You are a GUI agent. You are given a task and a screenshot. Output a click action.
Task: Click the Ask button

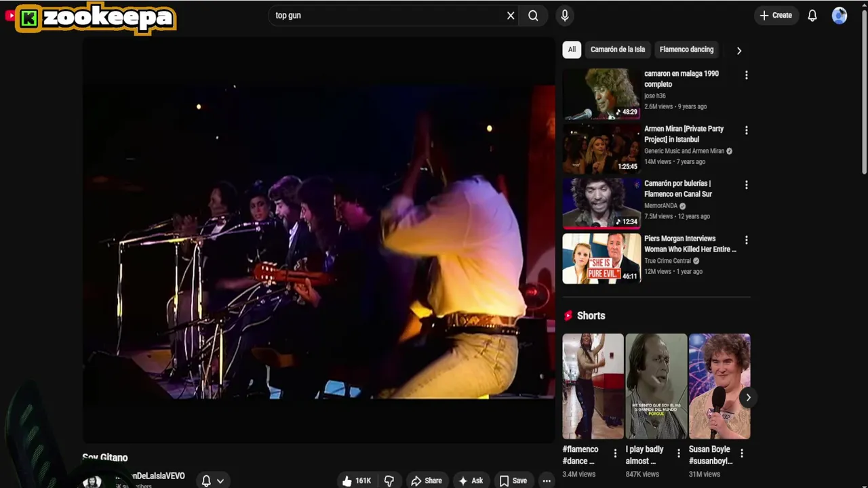[x=471, y=481]
